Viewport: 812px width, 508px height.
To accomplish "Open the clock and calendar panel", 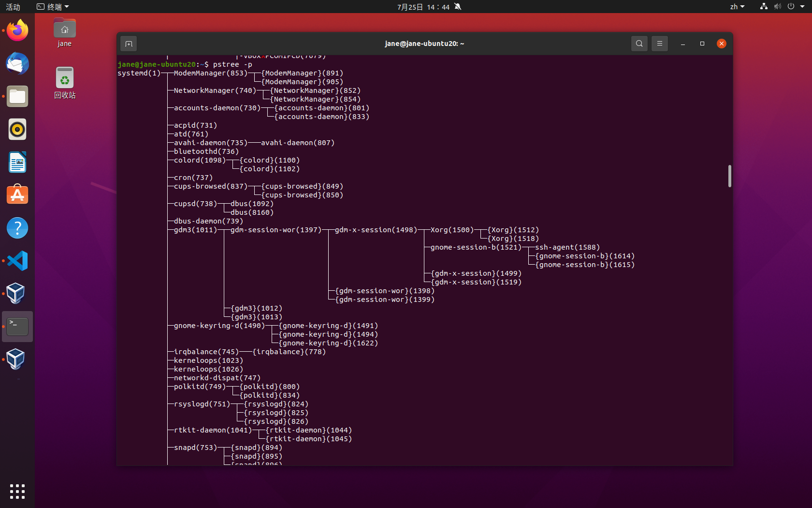I will coord(423,7).
